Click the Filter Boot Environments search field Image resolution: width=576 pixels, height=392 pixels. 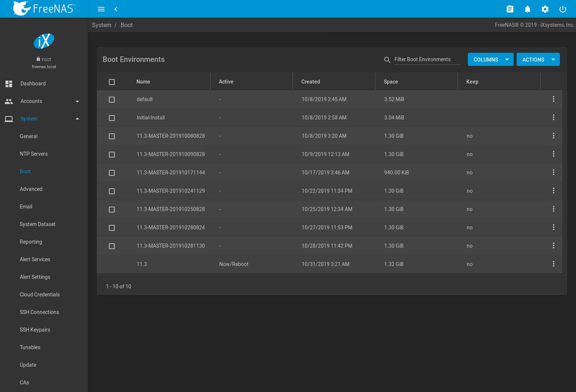click(427, 60)
